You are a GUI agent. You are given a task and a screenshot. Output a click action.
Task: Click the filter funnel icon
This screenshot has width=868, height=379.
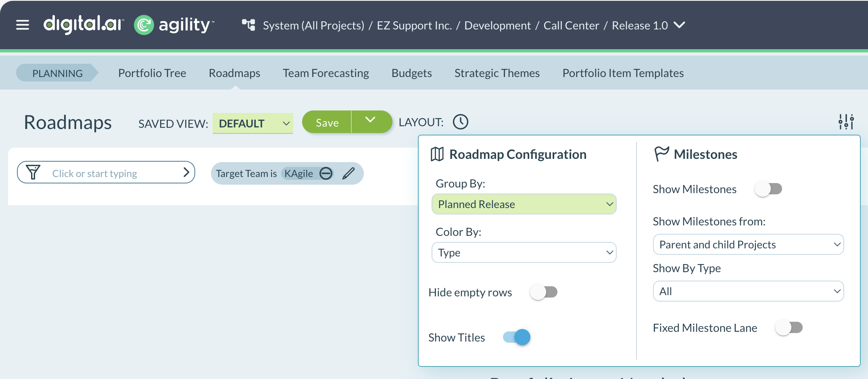(33, 172)
